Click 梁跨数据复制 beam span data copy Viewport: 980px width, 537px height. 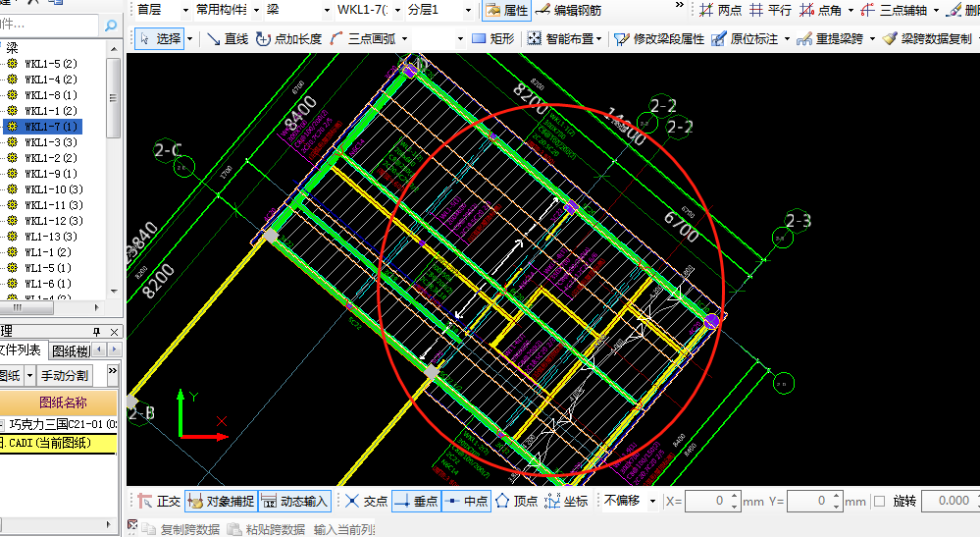(x=927, y=38)
